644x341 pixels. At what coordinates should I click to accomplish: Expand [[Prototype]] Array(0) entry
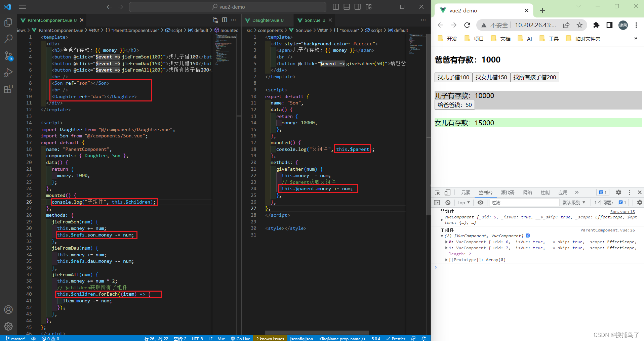pos(446,260)
